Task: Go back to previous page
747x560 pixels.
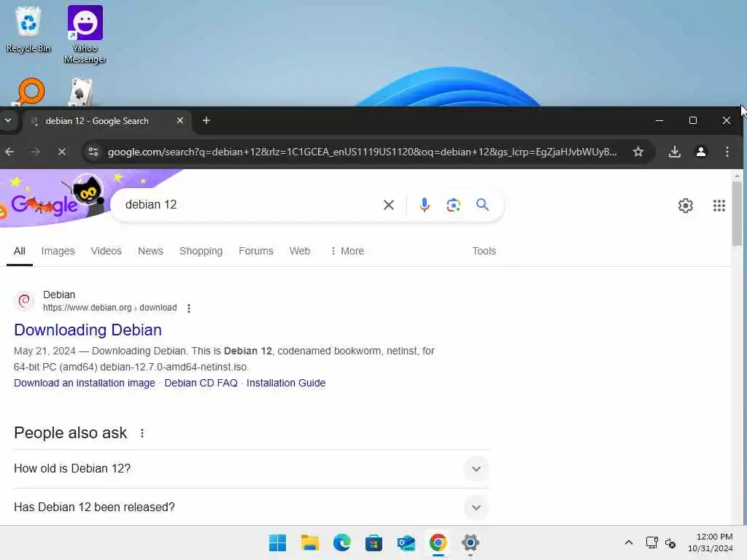Action: pyautogui.click(x=10, y=152)
